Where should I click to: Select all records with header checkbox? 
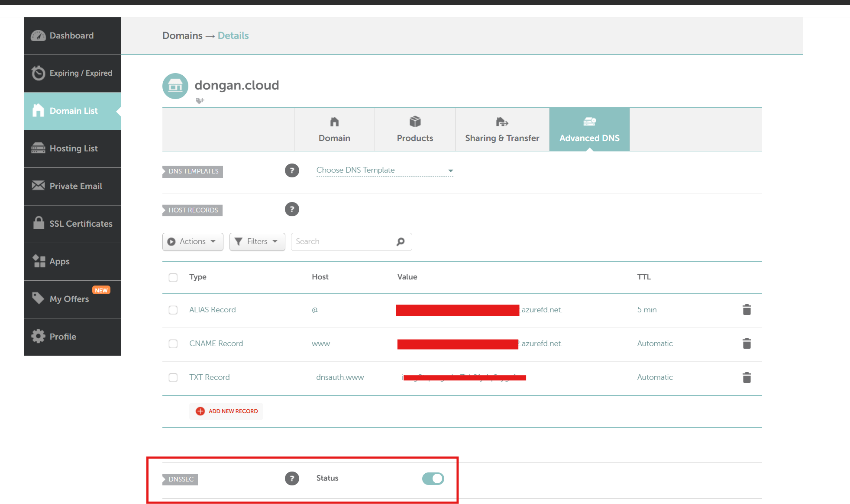coord(173,277)
